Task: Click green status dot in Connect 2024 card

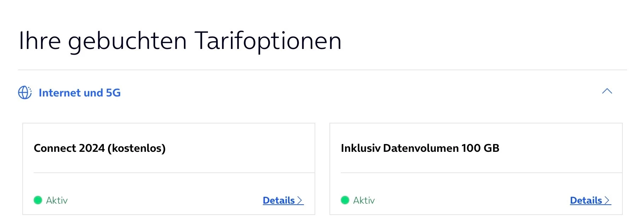Action: [x=38, y=200]
